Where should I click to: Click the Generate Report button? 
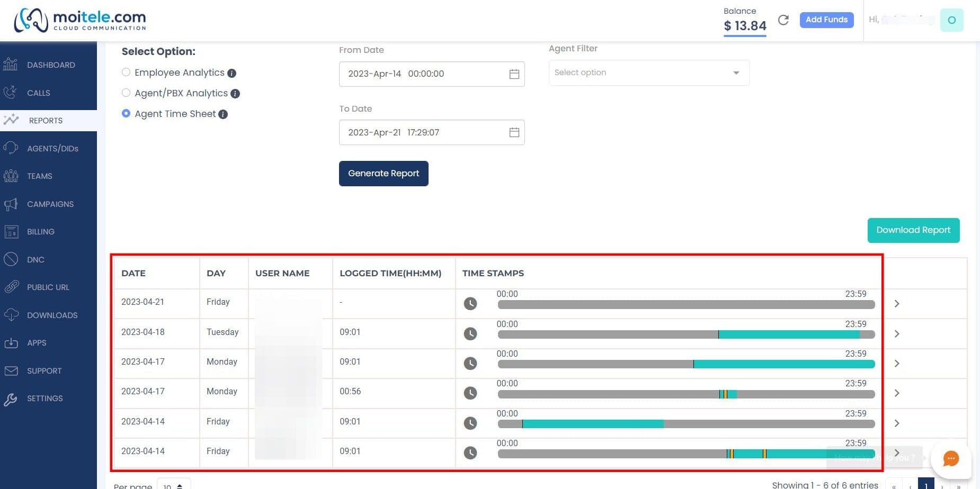384,174
